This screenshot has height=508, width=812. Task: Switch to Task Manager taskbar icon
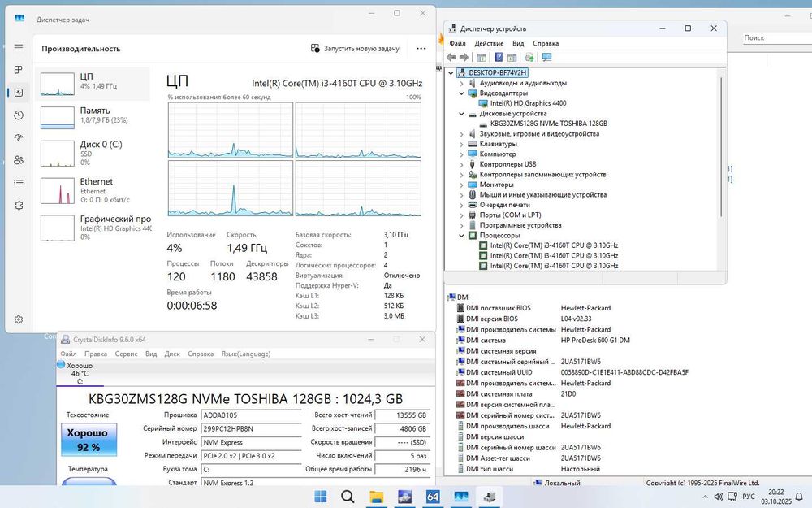click(460, 497)
